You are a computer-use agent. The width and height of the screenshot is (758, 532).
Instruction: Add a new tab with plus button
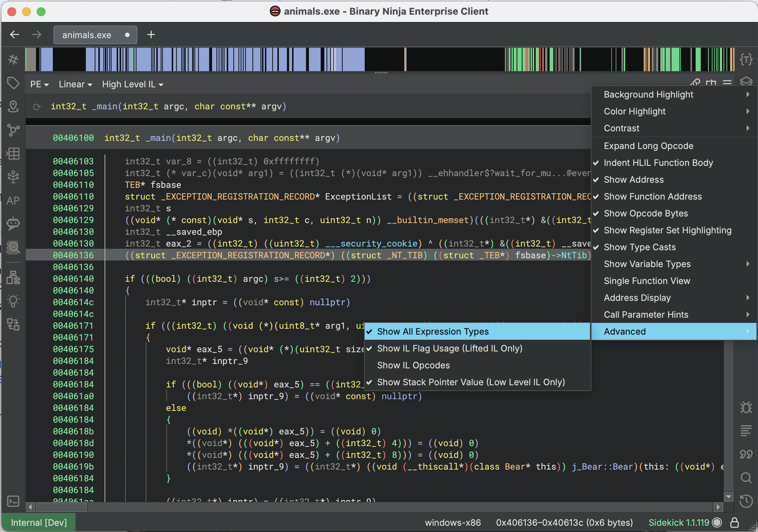pos(151,34)
